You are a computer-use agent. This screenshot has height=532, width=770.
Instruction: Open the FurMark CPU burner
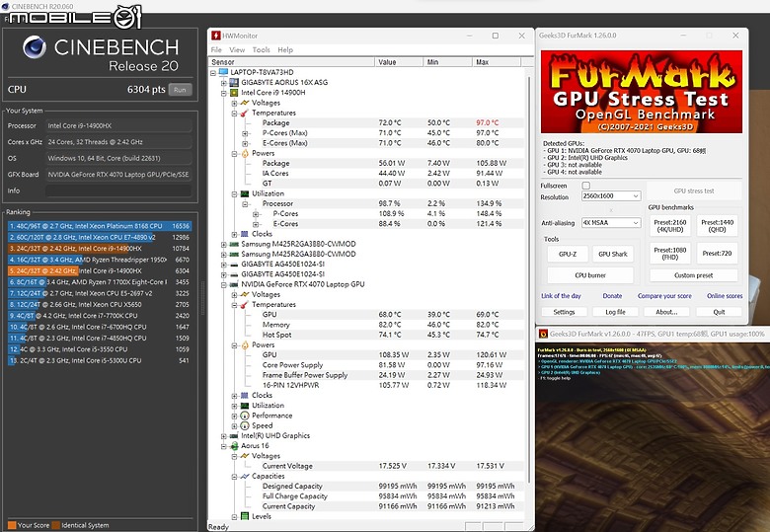point(589,275)
